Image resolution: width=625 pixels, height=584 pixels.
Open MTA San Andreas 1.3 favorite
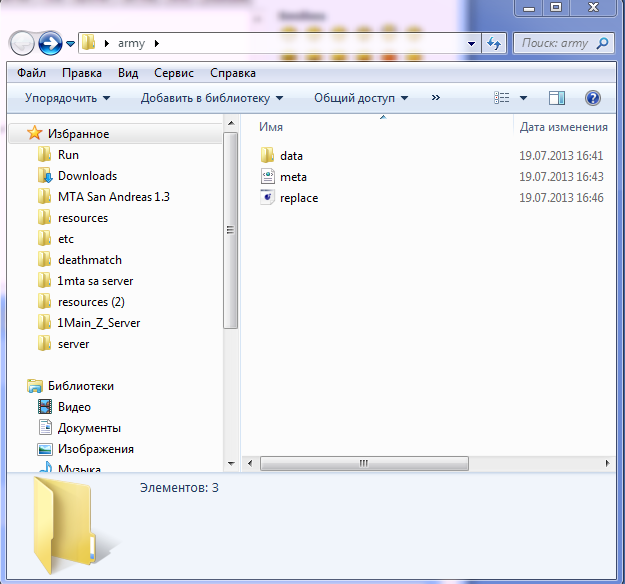[x=114, y=197]
